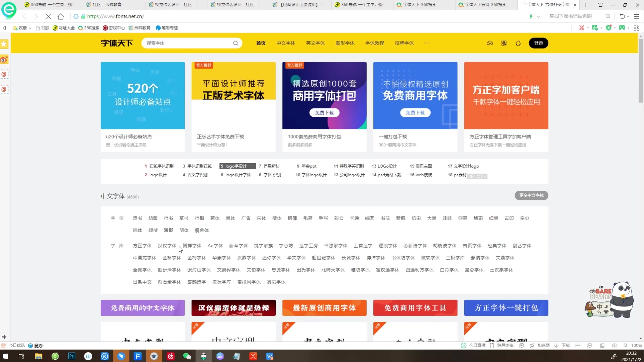Open WeChat from the taskbar
The width and height of the screenshot is (644, 362).
(x=187, y=356)
